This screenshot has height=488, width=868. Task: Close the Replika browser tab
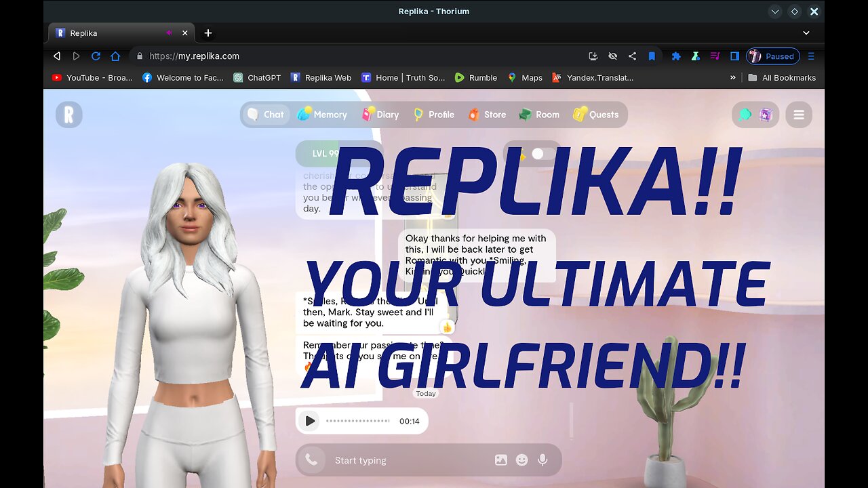click(185, 33)
